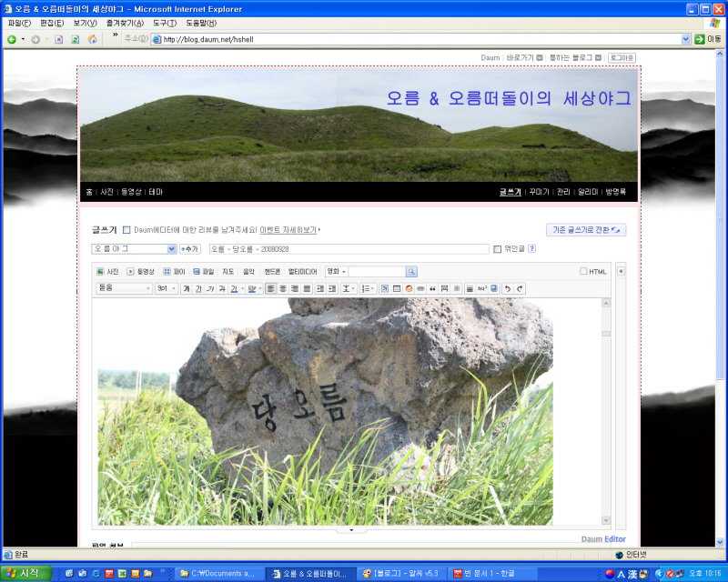The image size is (728, 582).
Task: Attach a file with the 파일 button
Action: pyautogui.click(x=204, y=272)
